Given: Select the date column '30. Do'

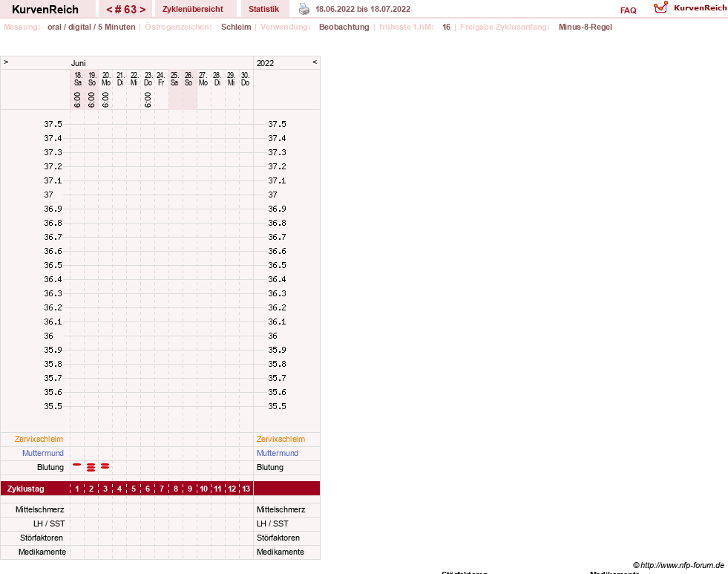Looking at the screenshot, I should [245, 79].
